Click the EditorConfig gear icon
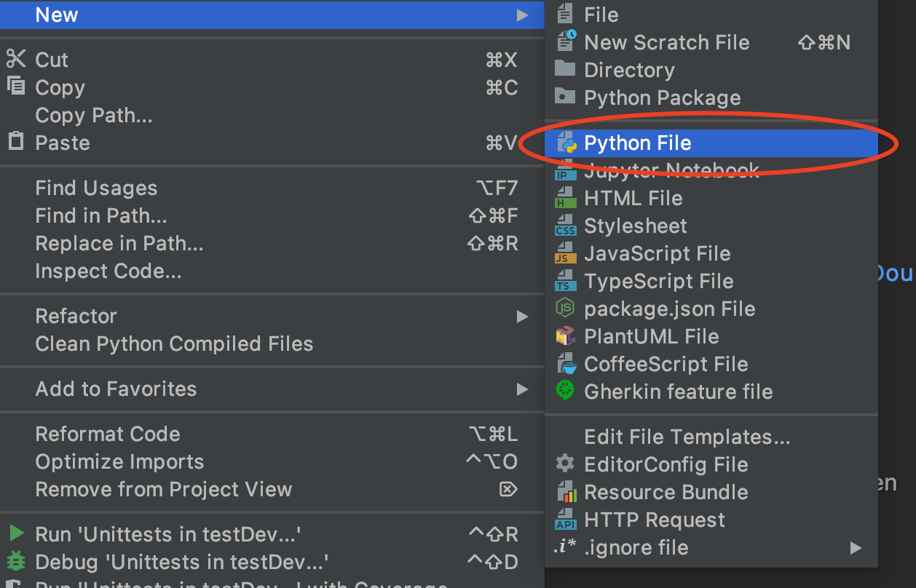 pyautogui.click(x=565, y=464)
